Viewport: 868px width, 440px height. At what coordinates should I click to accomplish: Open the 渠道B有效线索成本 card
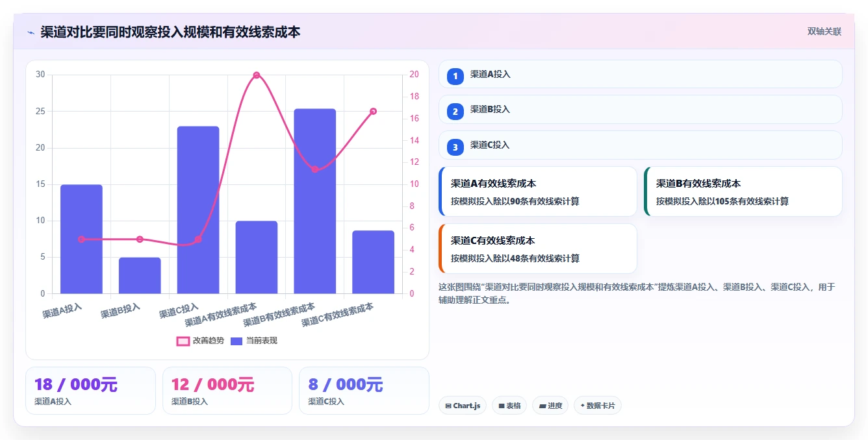[743, 191]
